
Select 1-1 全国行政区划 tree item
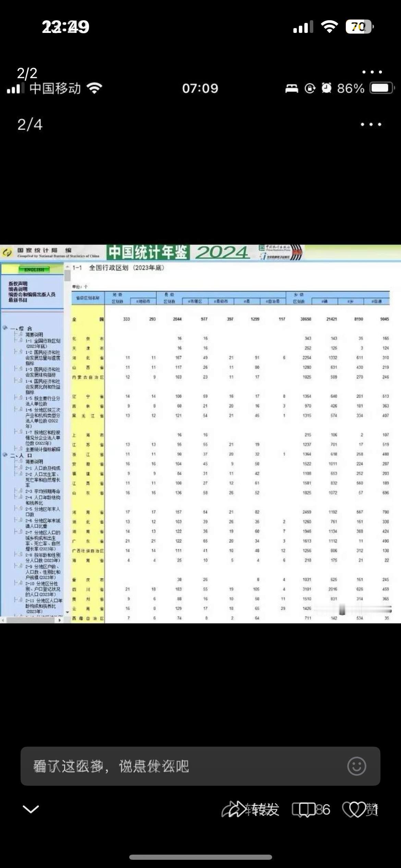pos(43,343)
